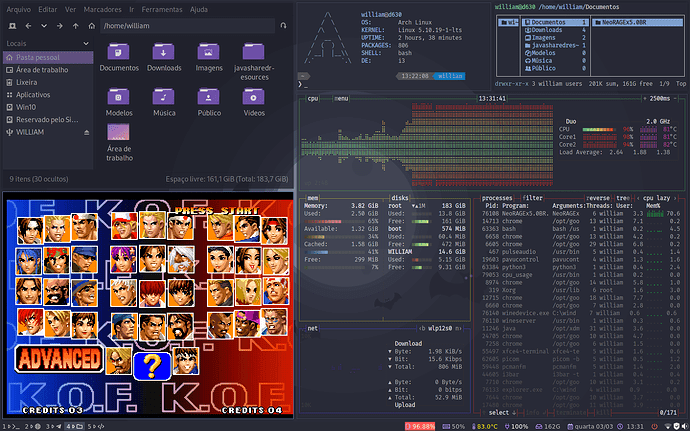
Task: Click the filter button in processes panel
Action: click(x=532, y=198)
